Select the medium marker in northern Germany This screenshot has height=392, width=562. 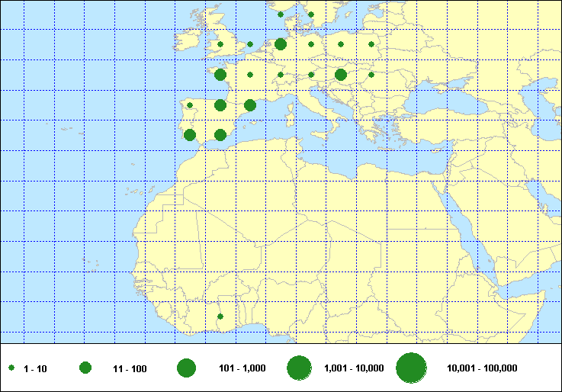point(281,44)
